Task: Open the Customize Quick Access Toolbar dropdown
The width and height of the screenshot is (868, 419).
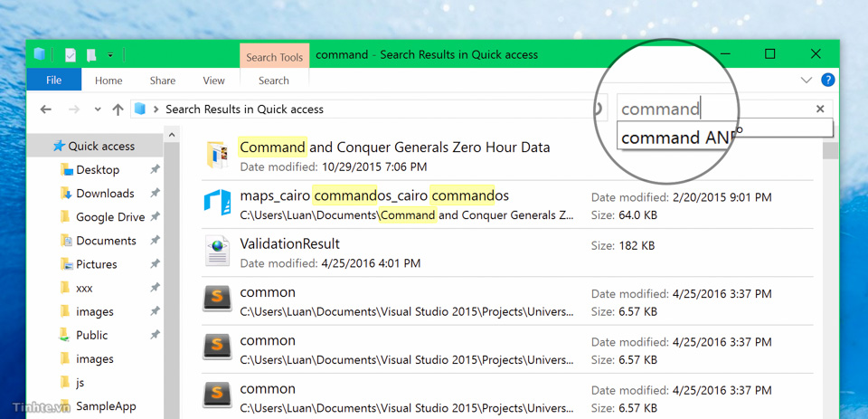Action: (x=110, y=55)
